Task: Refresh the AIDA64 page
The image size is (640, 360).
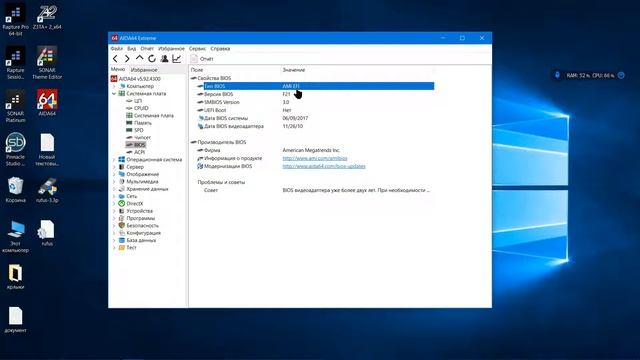Action: coord(152,59)
